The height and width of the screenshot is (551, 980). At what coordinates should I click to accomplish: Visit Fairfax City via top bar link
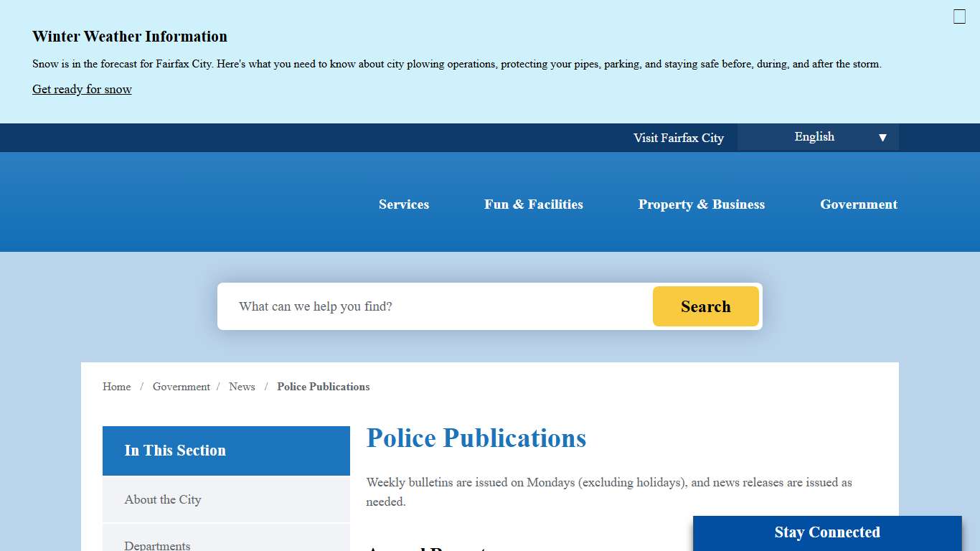[679, 138]
